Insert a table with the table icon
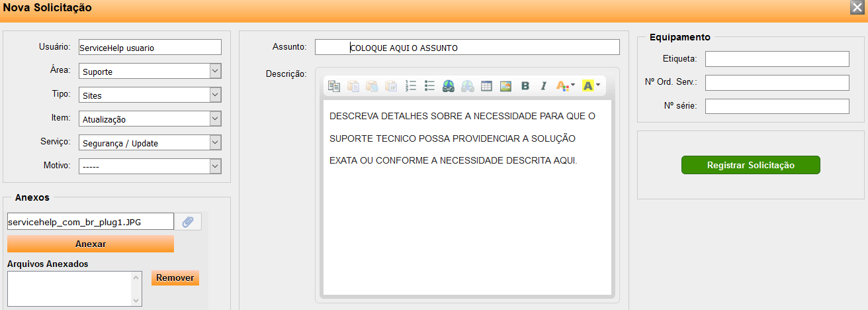 [x=486, y=85]
